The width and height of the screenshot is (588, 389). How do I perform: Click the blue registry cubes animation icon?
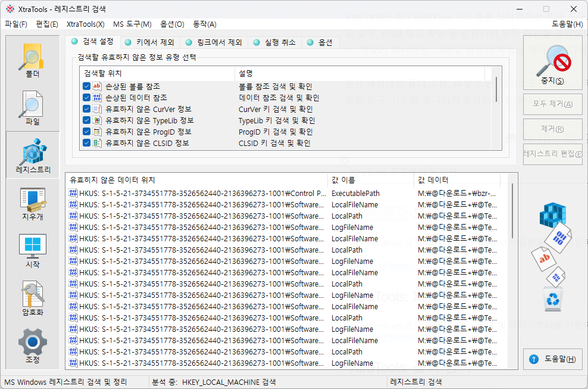tap(553, 215)
